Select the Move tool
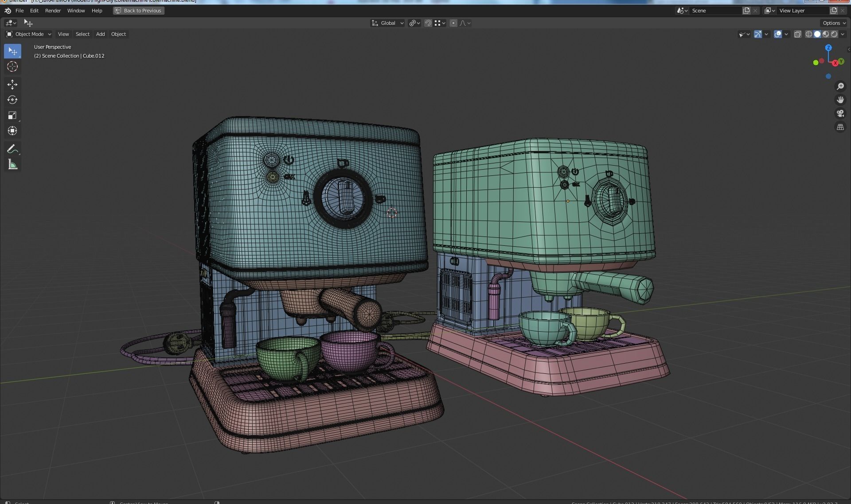The image size is (851, 504). click(12, 84)
